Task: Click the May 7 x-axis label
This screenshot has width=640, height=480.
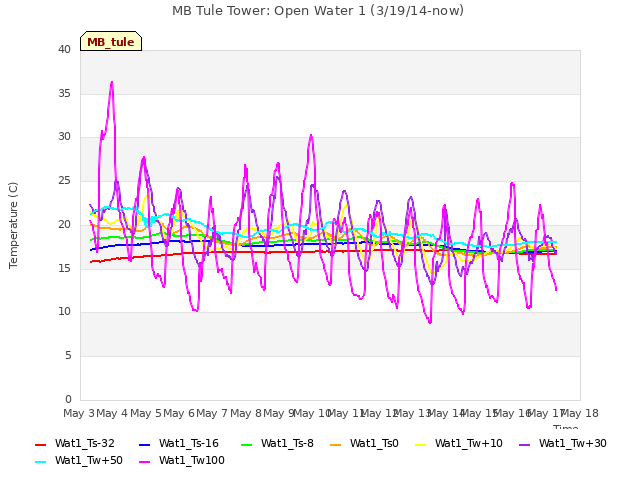Action: pyautogui.click(x=212, y=413)
